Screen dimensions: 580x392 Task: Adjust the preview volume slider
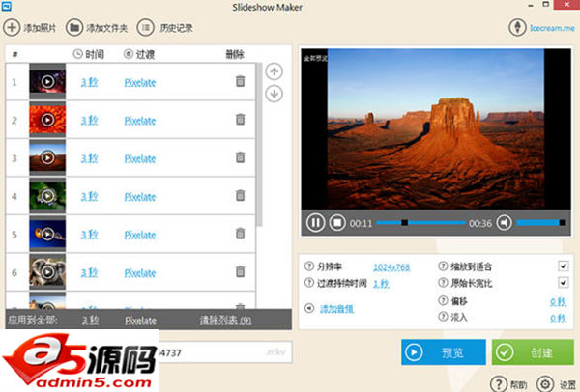click(x=540, y=222)
